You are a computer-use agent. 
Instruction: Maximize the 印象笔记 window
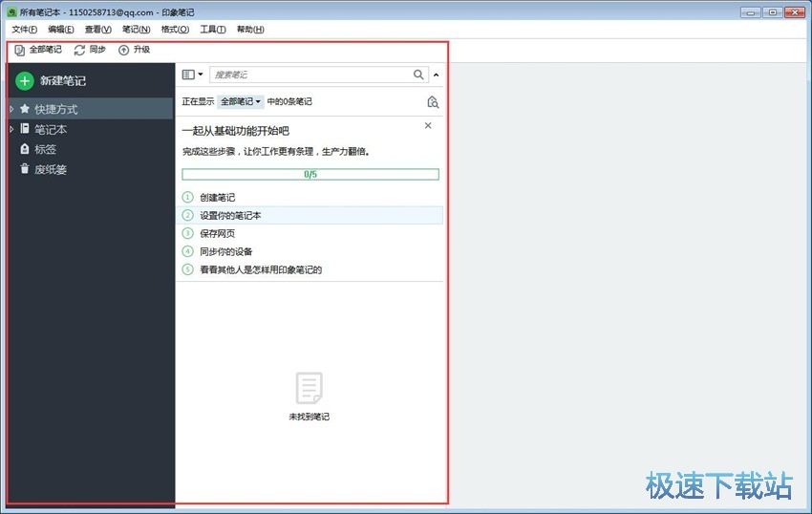(773, 11)
